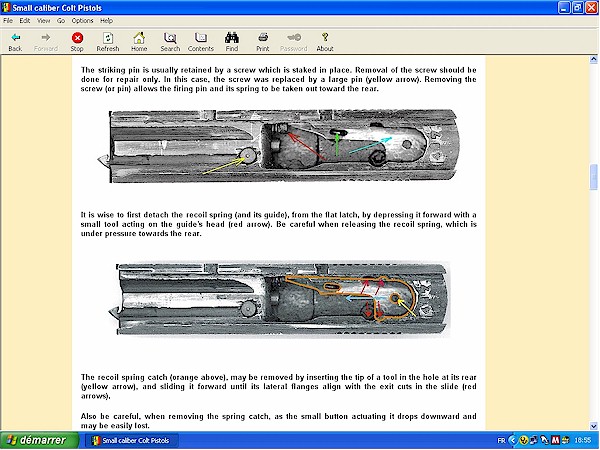This screenshot has height=450, width=600.
Task: Open the FR language indicator
Action: pyautogui.click(x=501, y=440)
